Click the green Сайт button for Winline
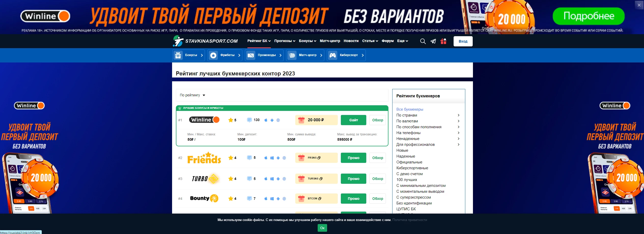 tap(354, 120)
